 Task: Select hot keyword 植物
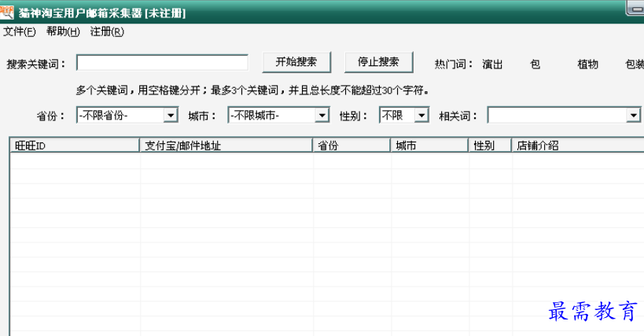point(587,64)
